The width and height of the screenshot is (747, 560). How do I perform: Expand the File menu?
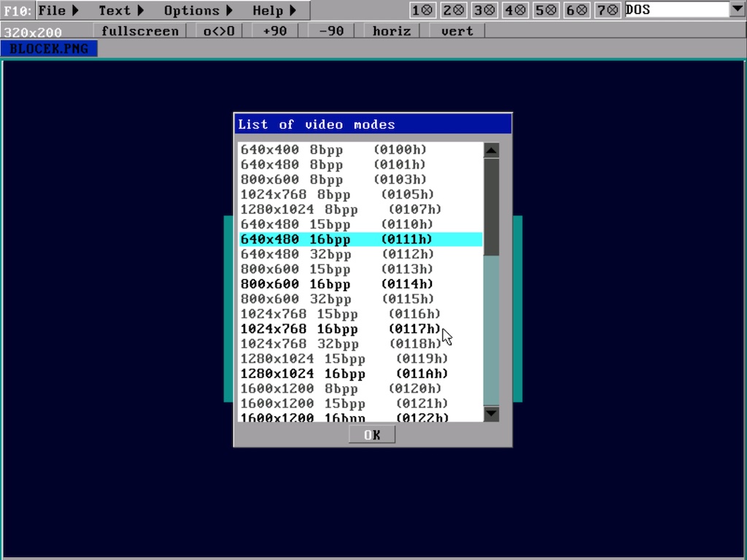[x=58, y=10]
